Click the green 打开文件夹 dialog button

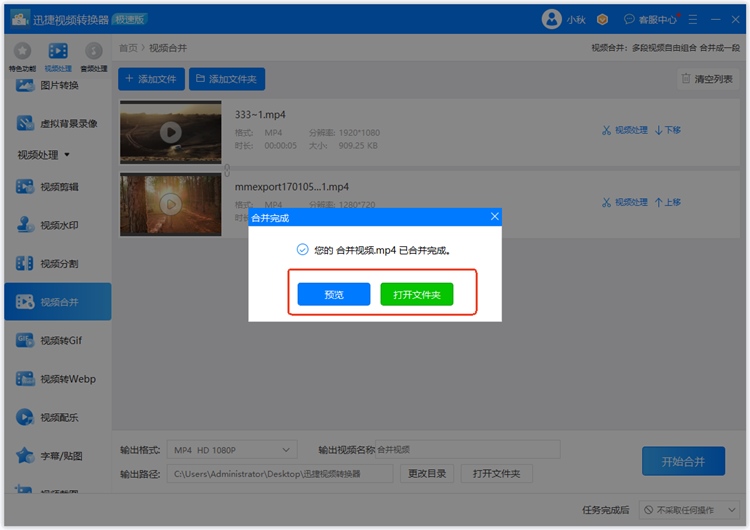[417, 294]
